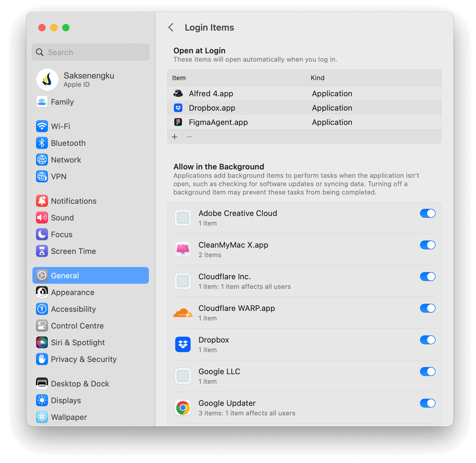The image size is (476, 463).
Task: Turn off CleanMyMac X.app toggle
Action: click(x=427, y=245)
